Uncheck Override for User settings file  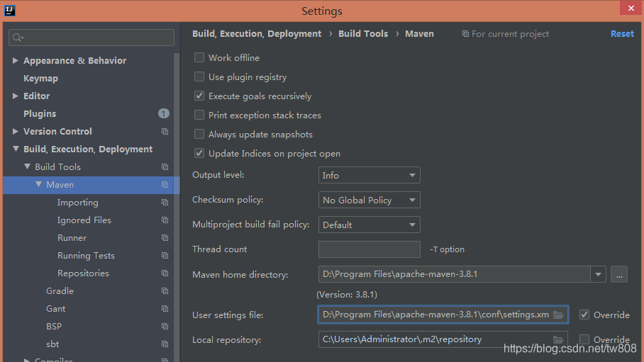[584, 315]
